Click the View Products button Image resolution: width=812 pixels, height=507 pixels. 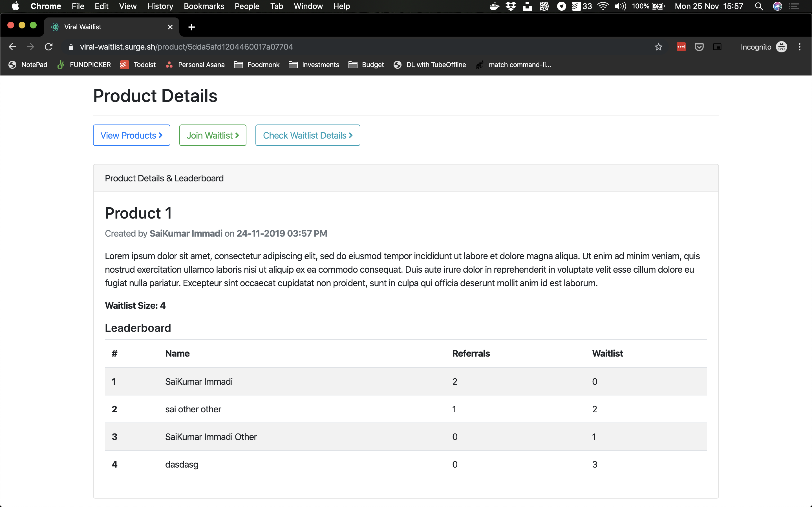click(x=132, y=135)
